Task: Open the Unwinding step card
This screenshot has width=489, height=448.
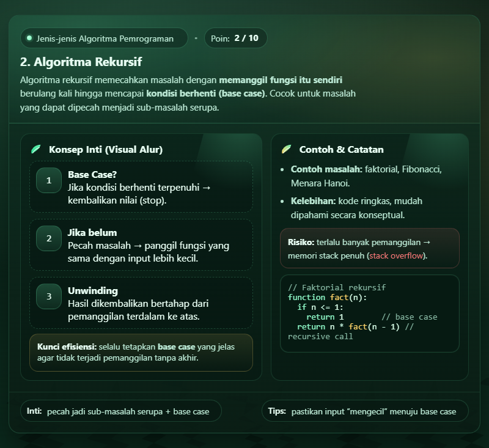Action: [x=141, y=303]
